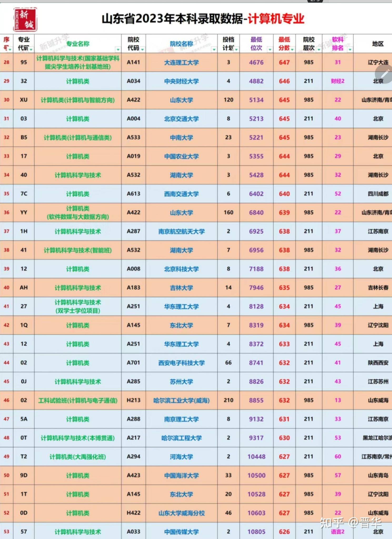This screenshot has width=392, height=539.
Task: Select lowest score 640
Action: tap(284, 194)
